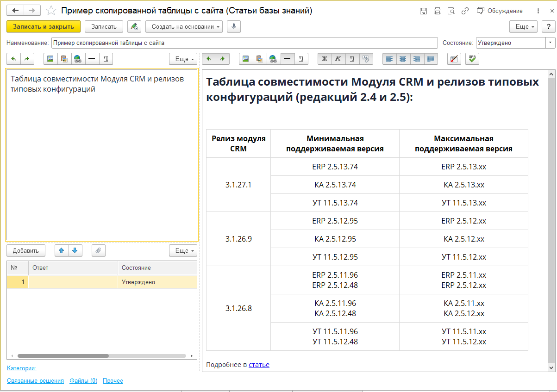This screenshot has width=557, height=392.
Task: Open the Создать на основании dropdown
Action: click(184, 26)
